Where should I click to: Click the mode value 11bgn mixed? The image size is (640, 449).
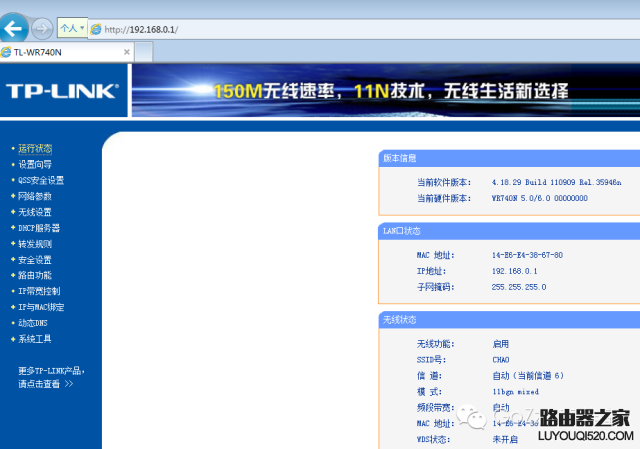click(516, 392)
